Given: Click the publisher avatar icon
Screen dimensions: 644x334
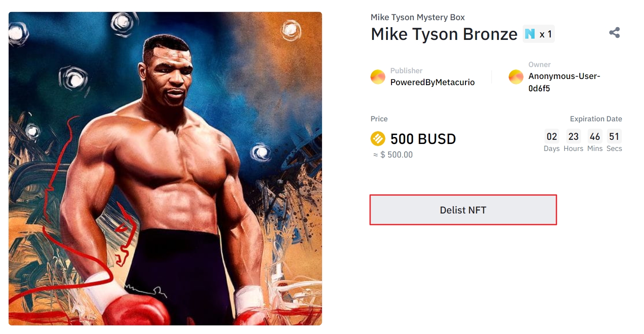Looking at the screenshot, I should click(378, 77).
